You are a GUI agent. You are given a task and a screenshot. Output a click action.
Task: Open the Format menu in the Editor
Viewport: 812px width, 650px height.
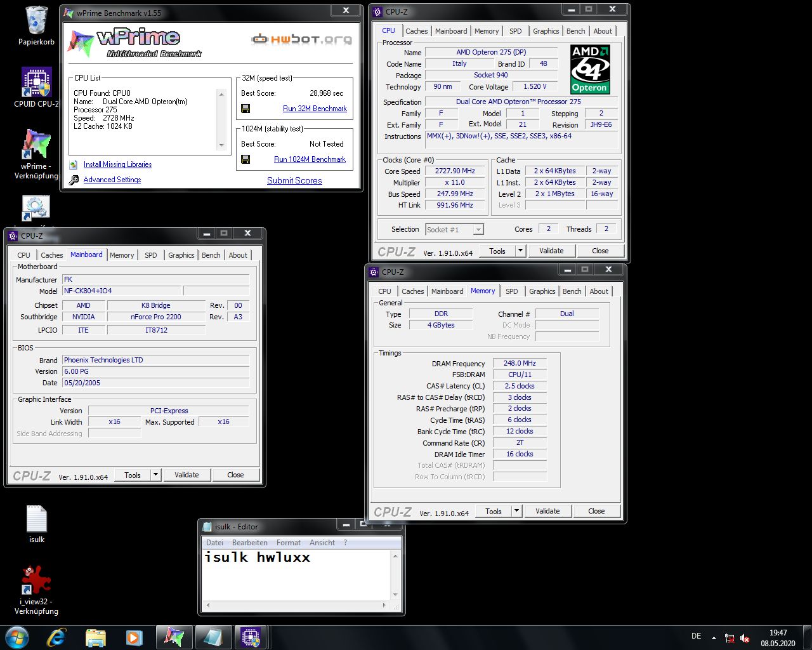click(x=289, y=543)
